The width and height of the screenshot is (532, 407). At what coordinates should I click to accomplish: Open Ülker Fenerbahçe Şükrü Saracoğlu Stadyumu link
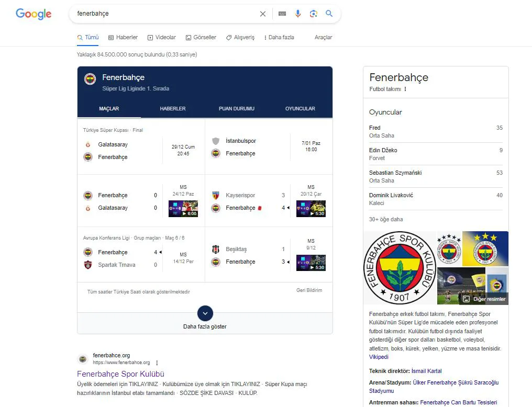point(434,387)
